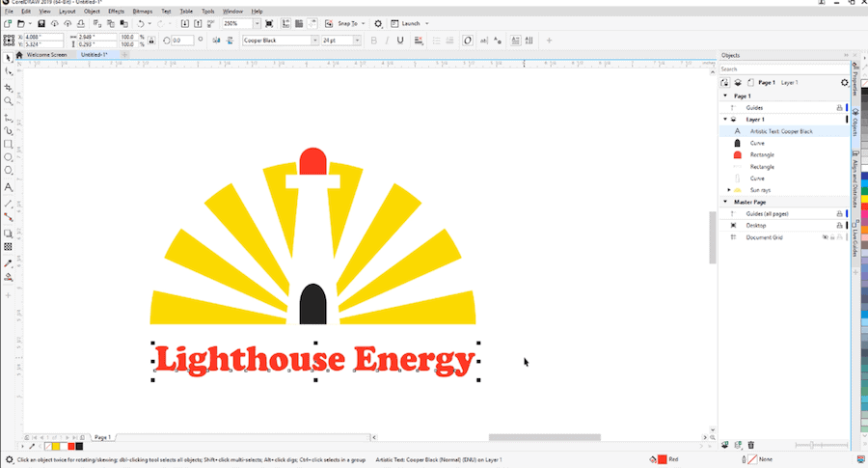This screenshot has width=868, height=468.
Task: Toggle lock on Desktop layer
Action: pos(838,225)
